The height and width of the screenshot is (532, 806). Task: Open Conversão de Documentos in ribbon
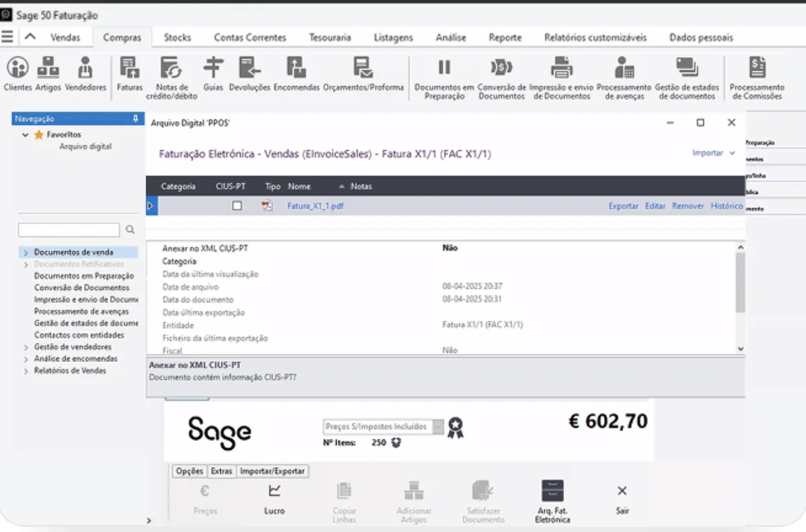502,78
